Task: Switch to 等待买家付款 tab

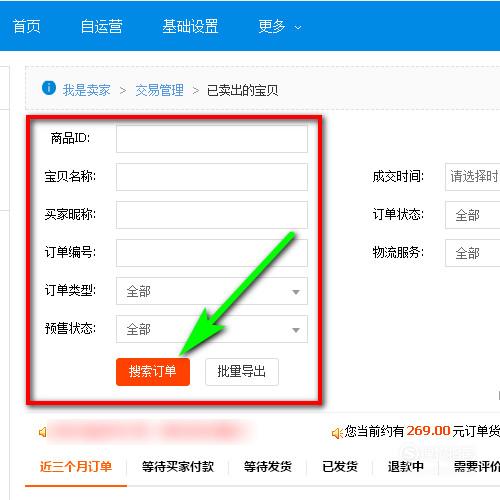Action: pyautogui.click(x=178, y=466)
